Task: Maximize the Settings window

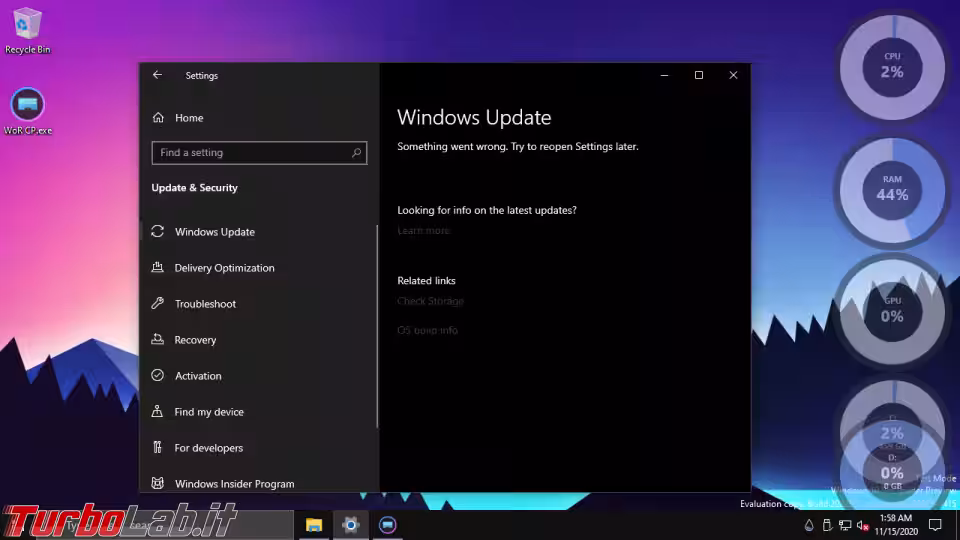Action: point(699,75)
